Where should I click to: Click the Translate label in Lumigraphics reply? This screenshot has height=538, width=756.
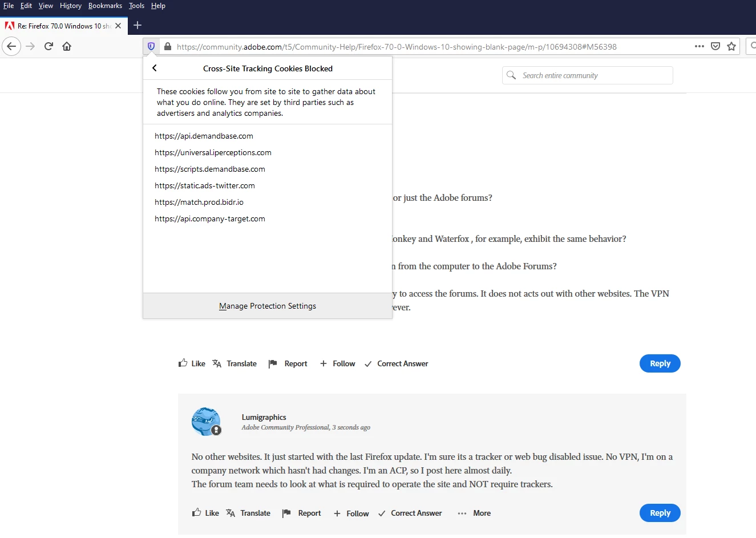click(x=255, y=513)
